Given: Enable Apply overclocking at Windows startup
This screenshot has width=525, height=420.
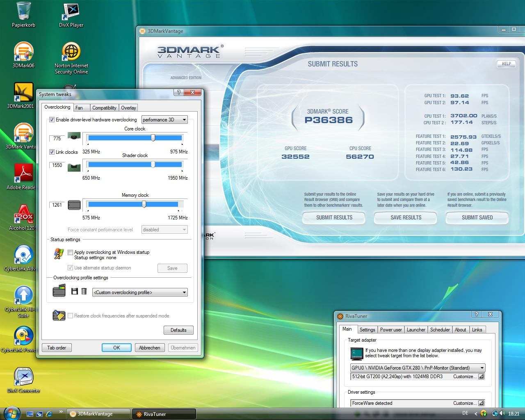Looking at the screenshot, I should pyautogui.click(x=70, y=253).
